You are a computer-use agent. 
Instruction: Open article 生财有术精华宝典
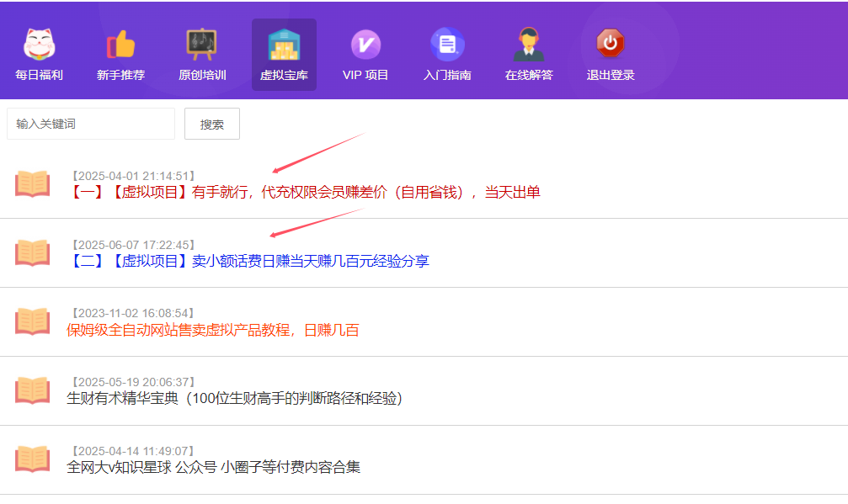[x=235, y=399]
